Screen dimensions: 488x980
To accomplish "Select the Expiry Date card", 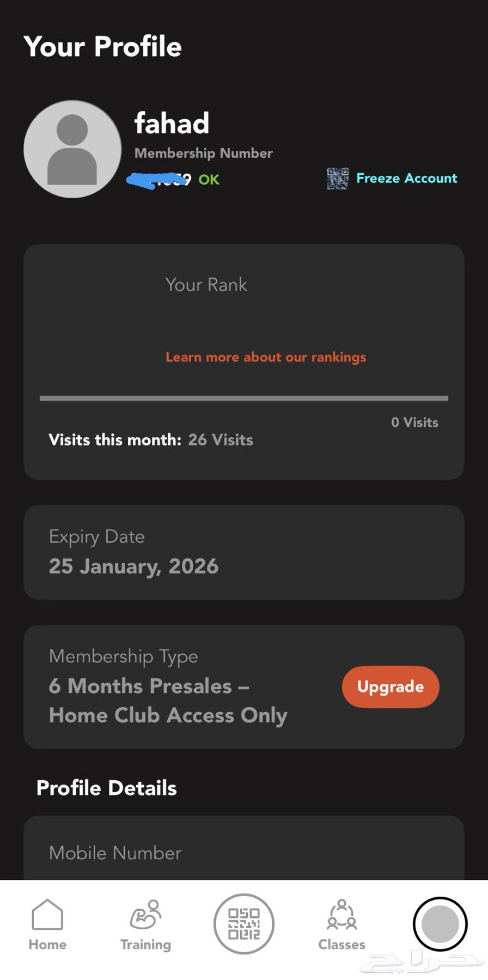I will tap(244, 552).
